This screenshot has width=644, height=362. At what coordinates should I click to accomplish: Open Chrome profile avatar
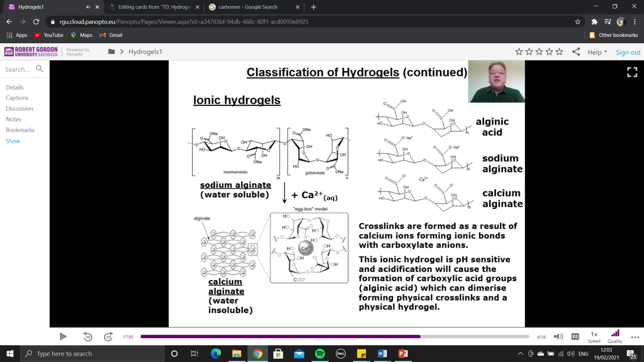point(621,22)
